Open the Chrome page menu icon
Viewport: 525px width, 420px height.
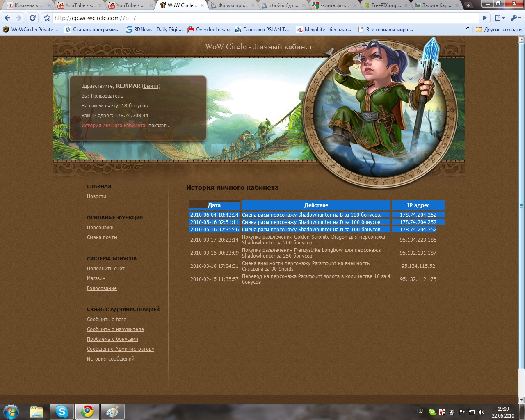click(x=500, y=18)
